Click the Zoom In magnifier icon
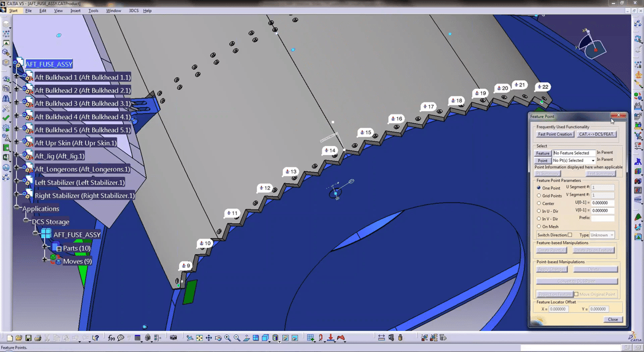 227,337
